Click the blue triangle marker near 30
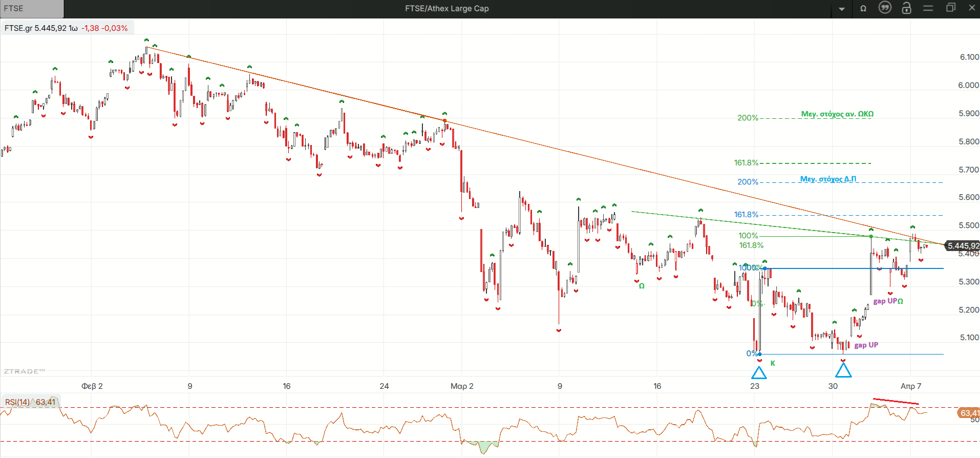 tap(843, 370)
